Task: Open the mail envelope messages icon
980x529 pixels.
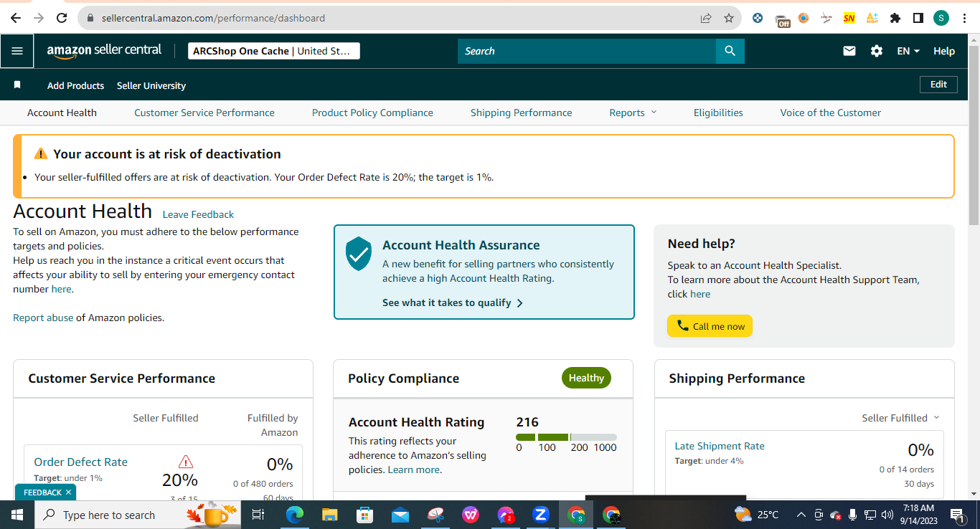Action: (849, 51)
